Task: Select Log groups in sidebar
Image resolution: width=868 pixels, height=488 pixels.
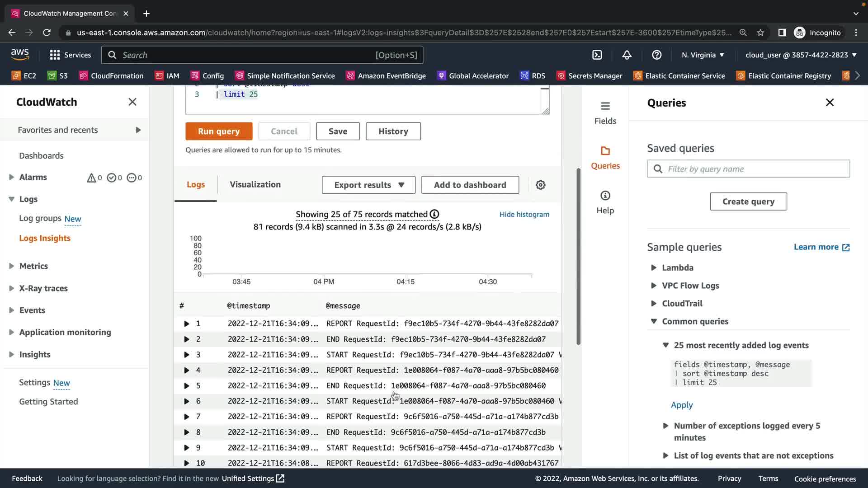Action: click(x=40, y=218)
